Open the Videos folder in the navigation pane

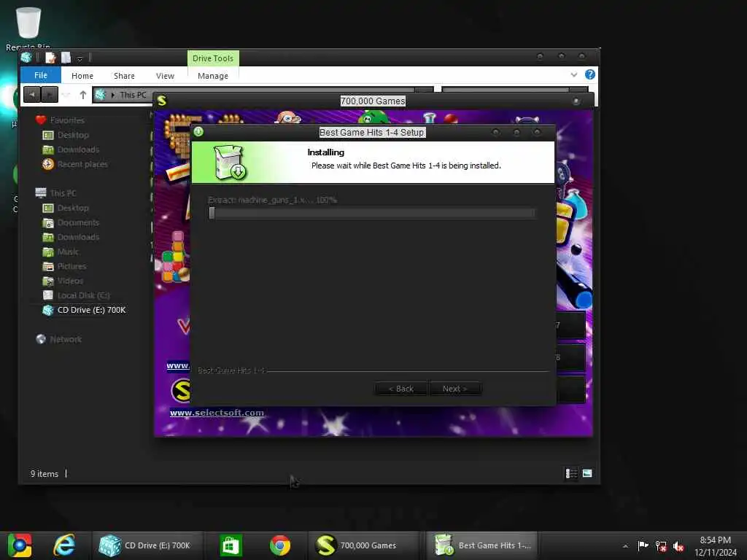click(70, 281)
